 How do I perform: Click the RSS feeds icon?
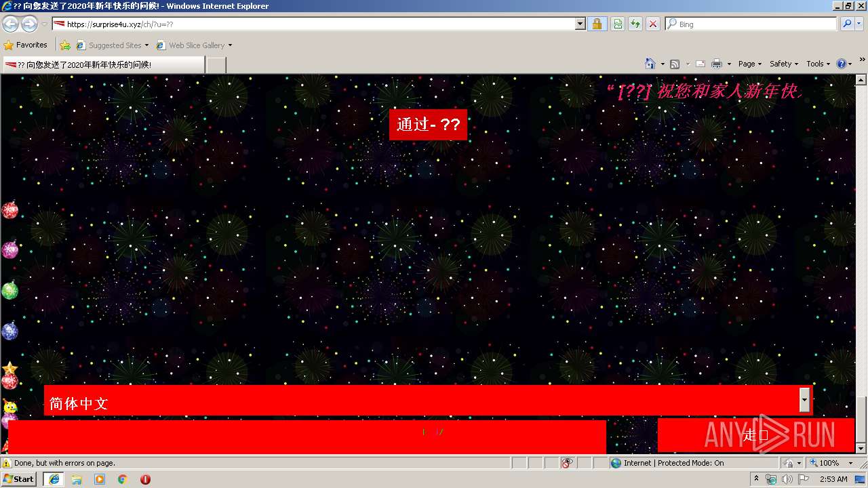coord(675,64)
